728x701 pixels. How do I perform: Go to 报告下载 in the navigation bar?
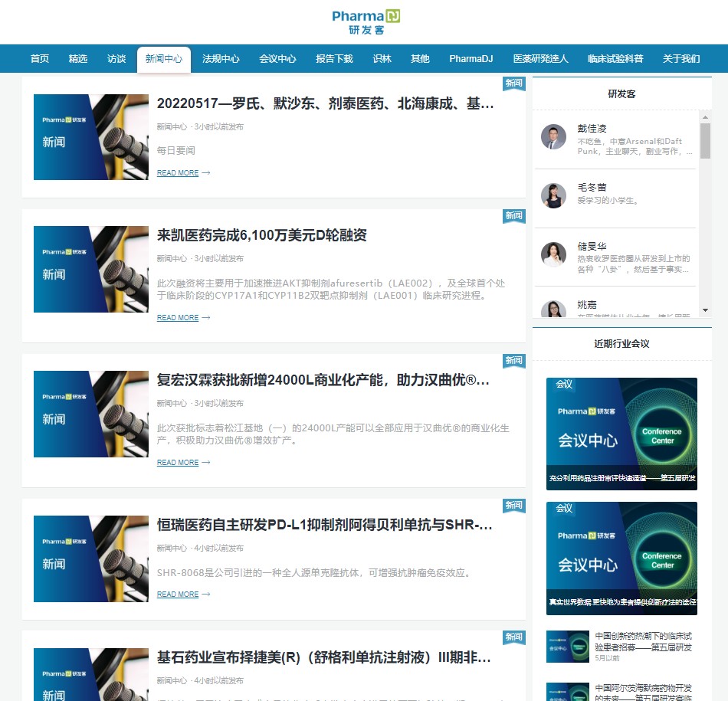(x=334, y=59)
